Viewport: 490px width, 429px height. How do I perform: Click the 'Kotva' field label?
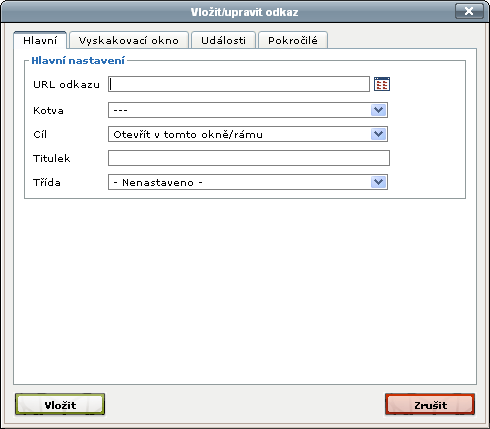tap(48, 110)
